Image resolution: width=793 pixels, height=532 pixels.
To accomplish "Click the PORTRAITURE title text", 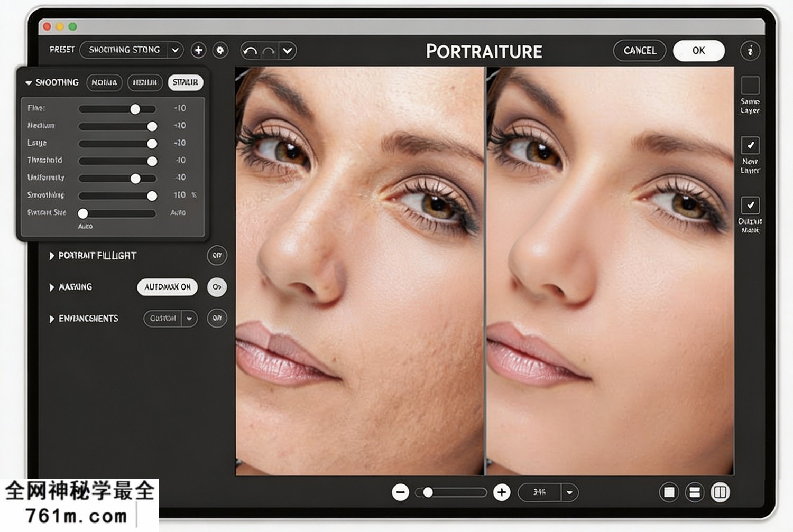I will coord(484,51).
